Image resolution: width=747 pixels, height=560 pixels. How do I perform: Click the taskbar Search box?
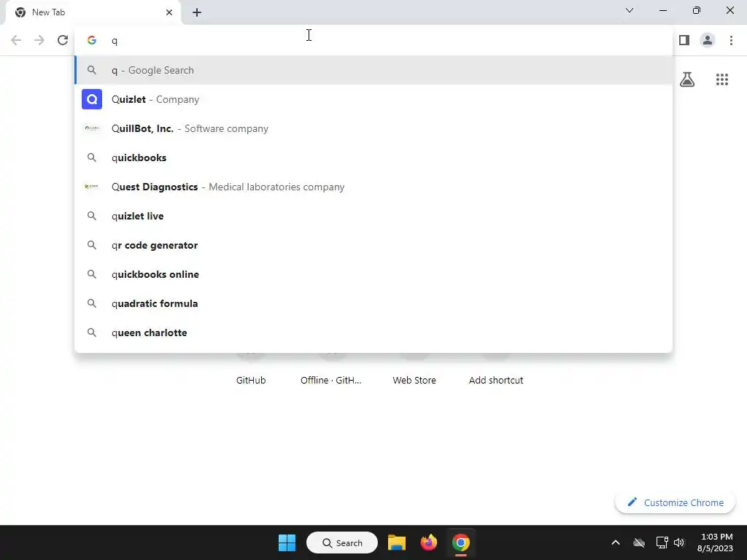point(342,542)
